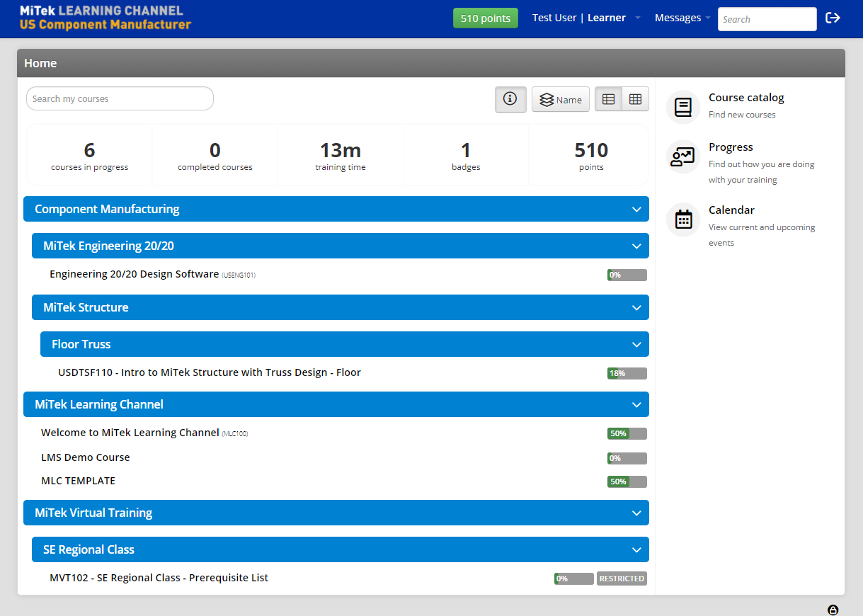Open the Course catalog book icon
This screenshot has width=863, height=616.
(x=683, y=108)
